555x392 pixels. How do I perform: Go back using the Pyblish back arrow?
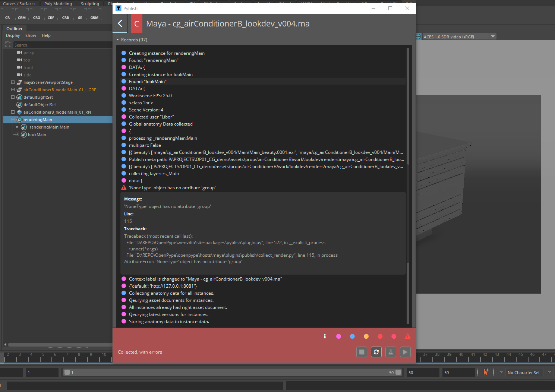(120, 23)
